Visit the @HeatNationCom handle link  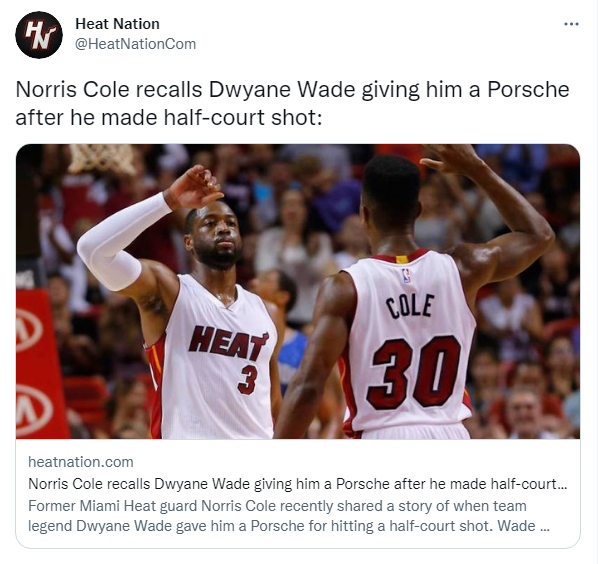(135, 44)
